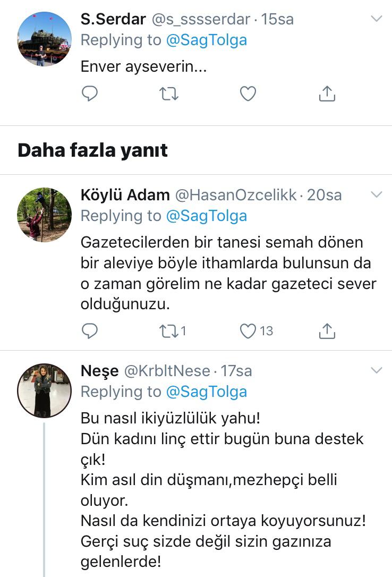View Köylü Adam's profile avatar

click(x=45, y=214)
